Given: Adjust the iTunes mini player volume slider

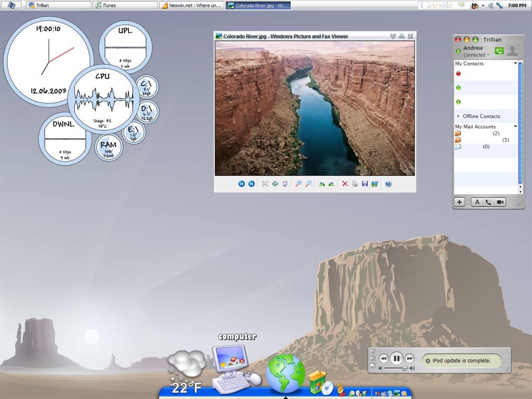Looking at the screenshot, I should click(405, 368).
